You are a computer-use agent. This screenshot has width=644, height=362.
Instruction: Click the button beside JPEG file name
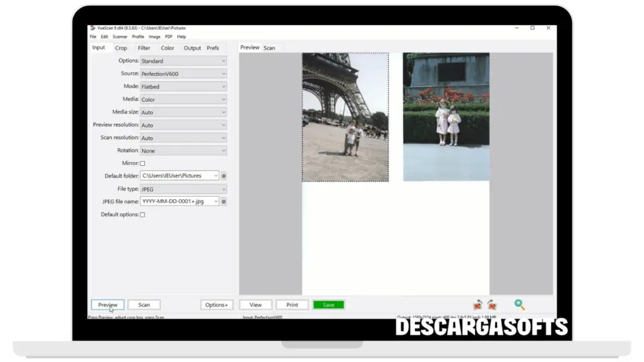pyautogui.click(x=223, y=202)
